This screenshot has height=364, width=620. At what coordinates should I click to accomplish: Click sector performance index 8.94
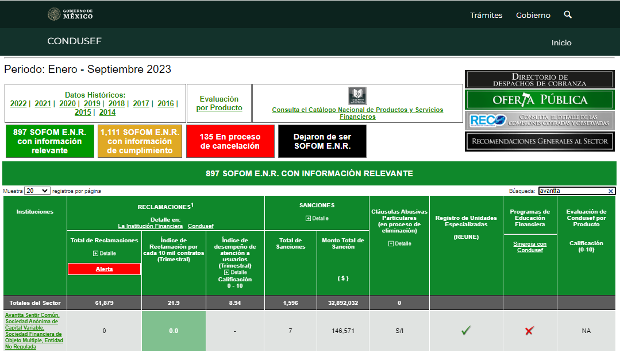click(235, 303)
